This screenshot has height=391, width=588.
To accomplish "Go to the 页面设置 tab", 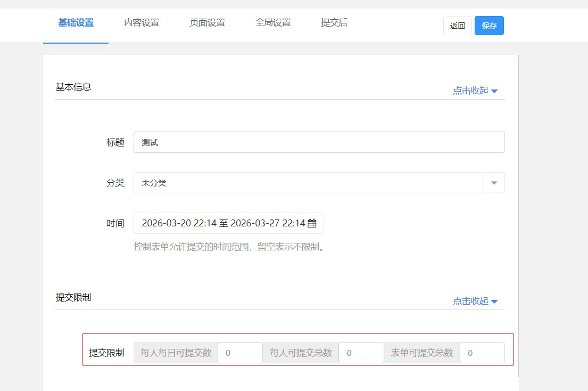I will [x=207, y=23].
